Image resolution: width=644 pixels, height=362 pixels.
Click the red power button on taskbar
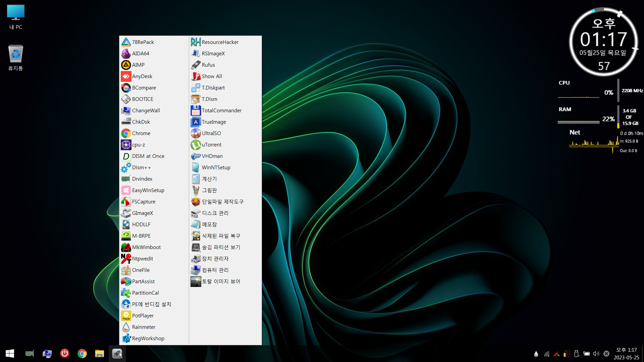click(64, 353)
